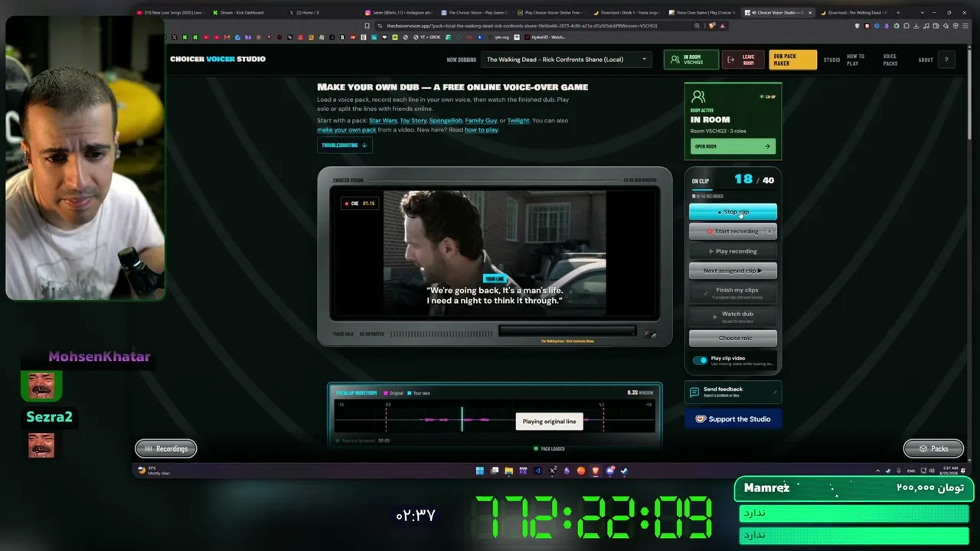
Task: Open a new browser tab
Action: [x=900, y=12]
